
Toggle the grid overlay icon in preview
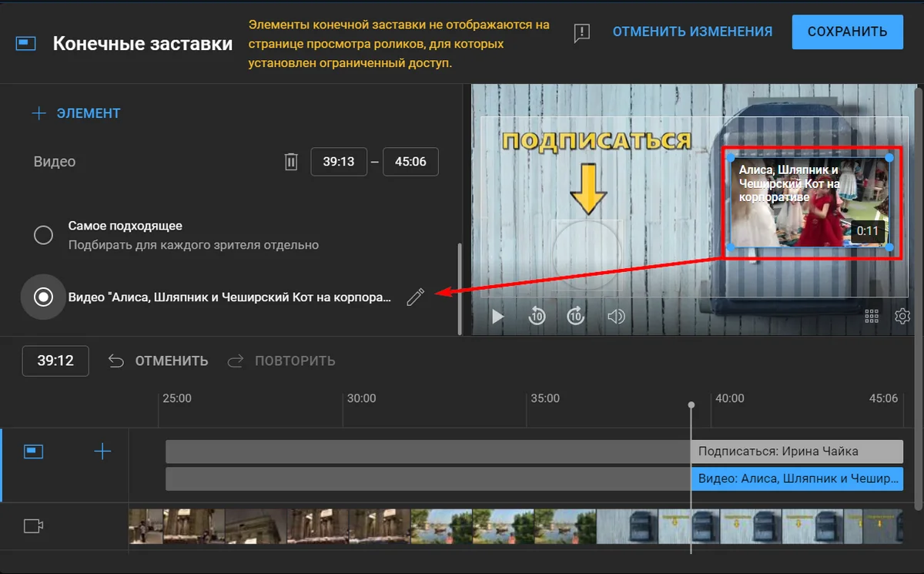pyautogui.click(x=872, y=317)
